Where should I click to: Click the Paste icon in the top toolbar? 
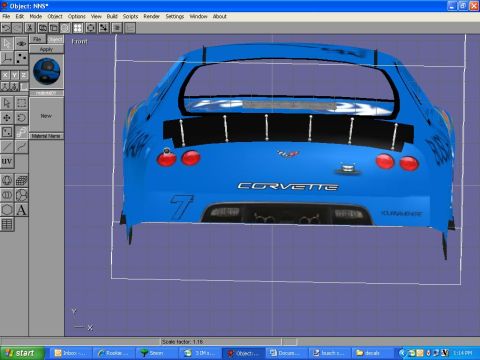[54, 28]
